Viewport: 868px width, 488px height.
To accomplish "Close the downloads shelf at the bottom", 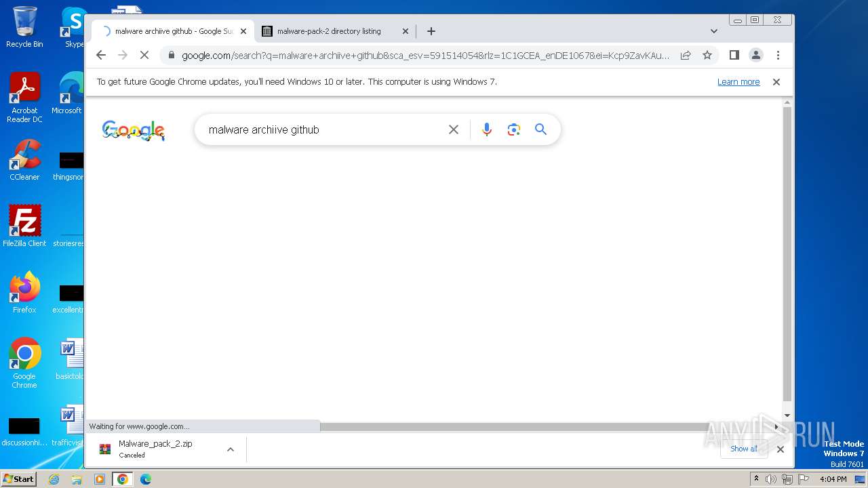I will click(x=781, y=449).
